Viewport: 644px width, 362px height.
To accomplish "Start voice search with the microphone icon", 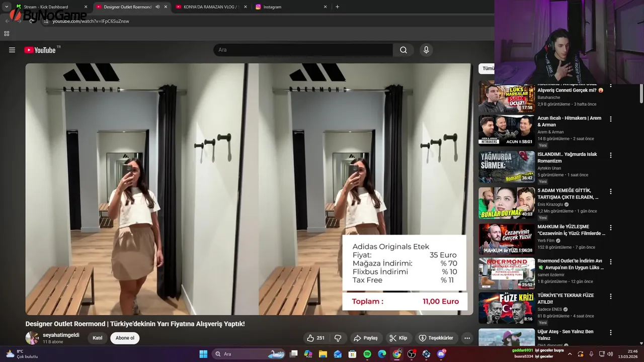I will [x=426, y=50].
